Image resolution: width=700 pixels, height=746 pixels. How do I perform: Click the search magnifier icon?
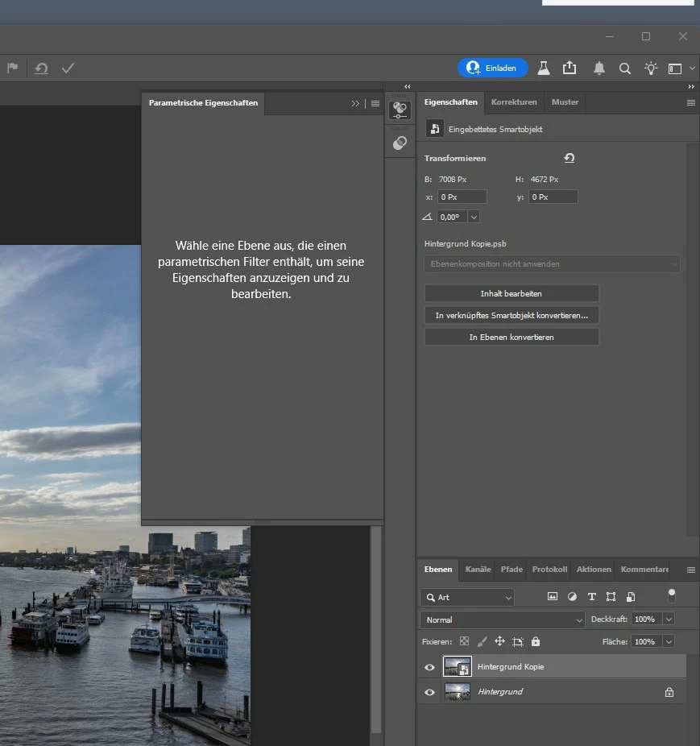coord(624,68)
